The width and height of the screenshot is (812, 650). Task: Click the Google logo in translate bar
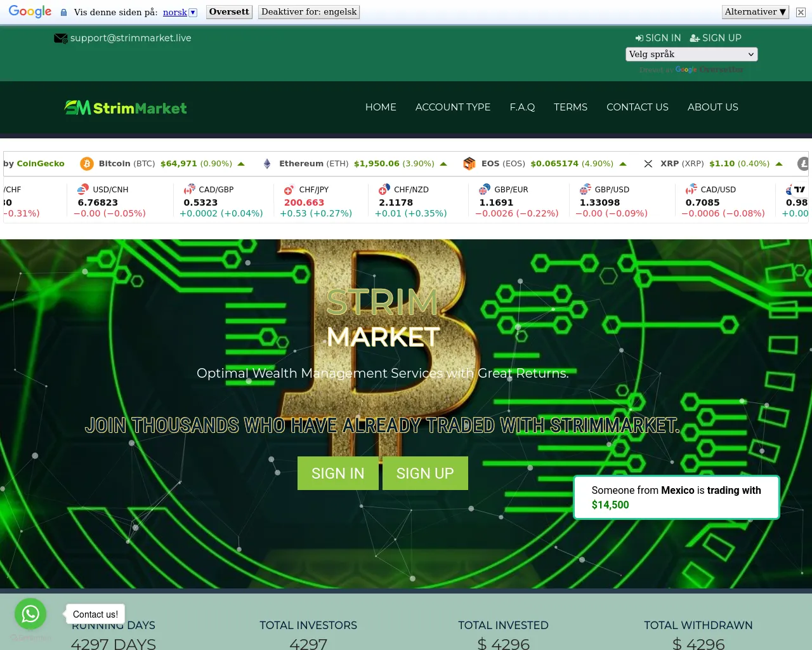tap(30, 11)
